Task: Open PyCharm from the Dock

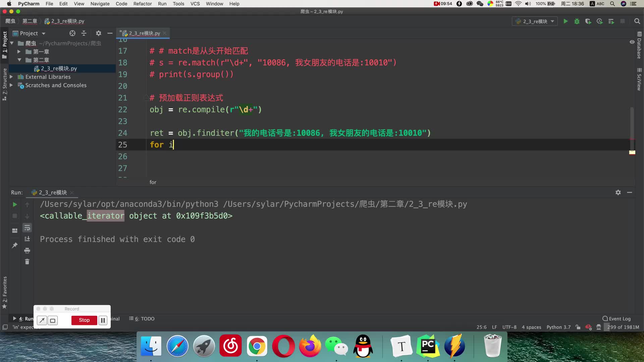Action: (x=428, y=346)
